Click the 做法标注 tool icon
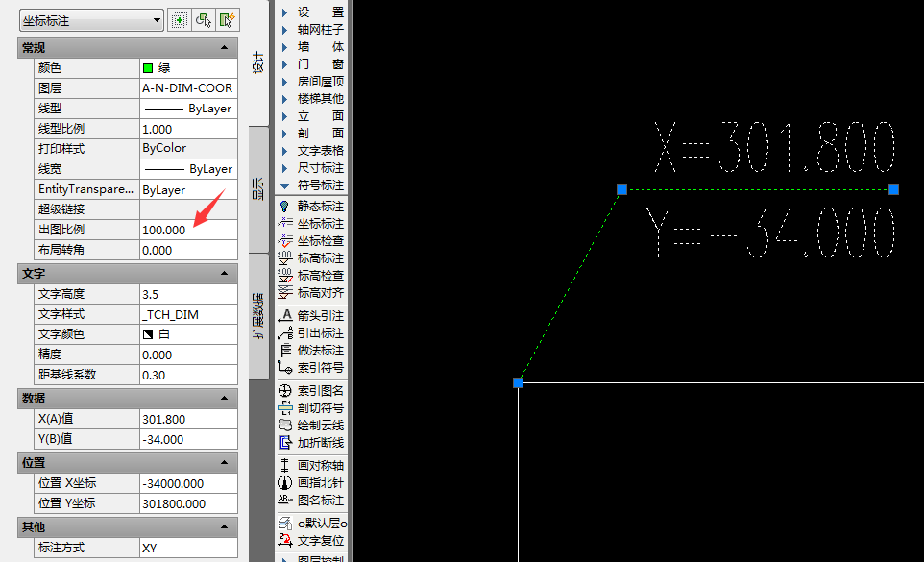 pyautogui.click(x=284, y=350)
